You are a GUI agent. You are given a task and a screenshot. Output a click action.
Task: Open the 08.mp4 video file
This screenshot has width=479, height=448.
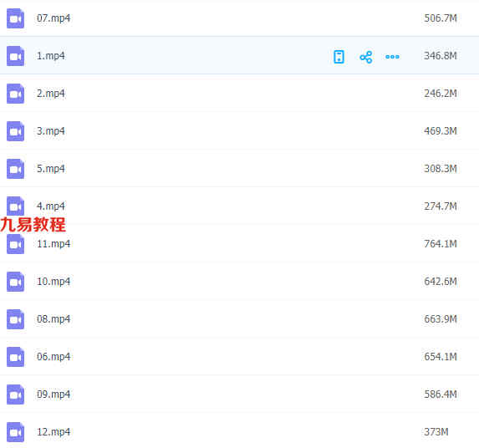pyautogui.click(x=54, y=319)
